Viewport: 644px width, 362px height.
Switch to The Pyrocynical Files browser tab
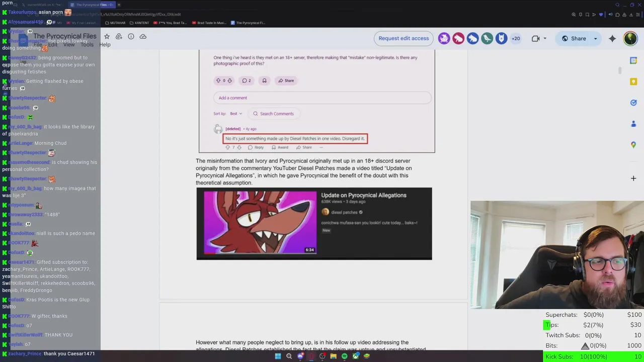92,5
